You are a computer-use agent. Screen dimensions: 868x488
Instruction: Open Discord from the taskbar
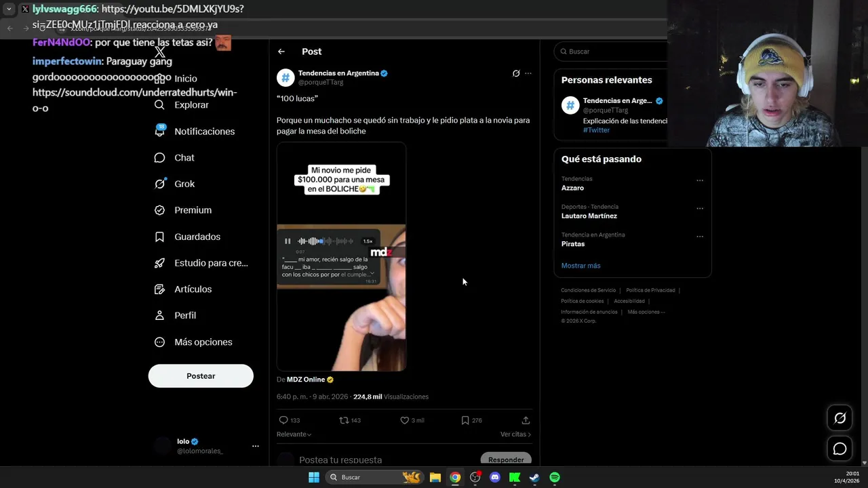point(495,477)
